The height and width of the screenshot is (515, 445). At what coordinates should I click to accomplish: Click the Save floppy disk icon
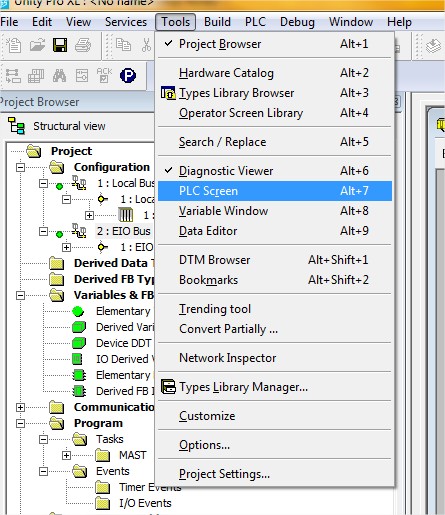click(60, 45)
